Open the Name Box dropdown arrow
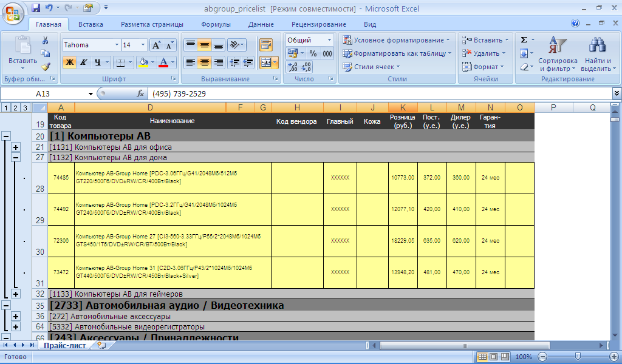Image resolution: width=622 pixels, height=364 pixels. [x=91, y=94]
